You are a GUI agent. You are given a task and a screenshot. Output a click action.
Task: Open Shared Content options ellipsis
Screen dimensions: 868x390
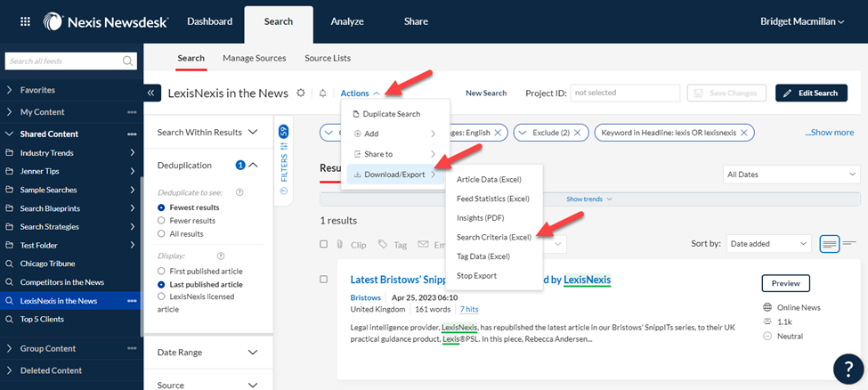132,134
